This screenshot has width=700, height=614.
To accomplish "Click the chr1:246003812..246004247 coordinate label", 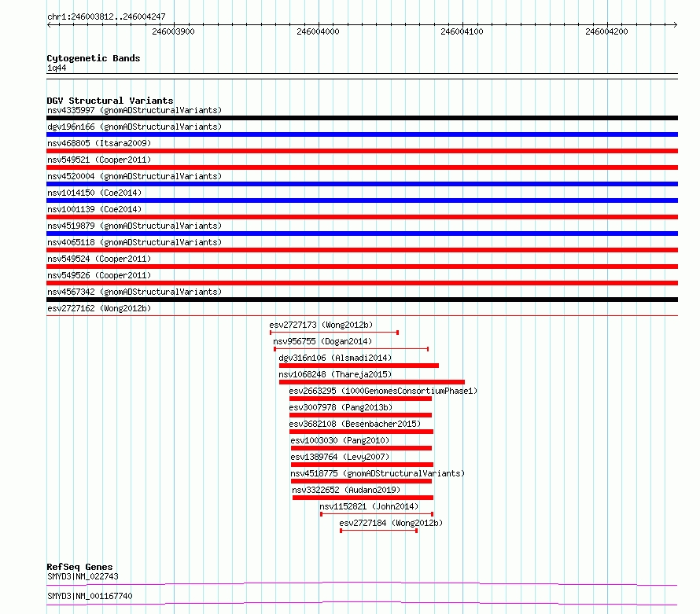I will (x=106, y=17).
